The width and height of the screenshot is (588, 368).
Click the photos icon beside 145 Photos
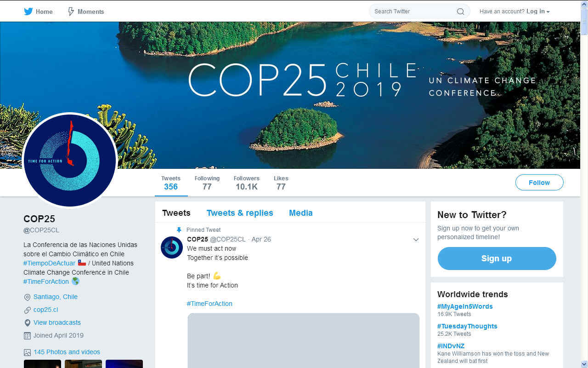pyautogui.click(x=27, y=352)
